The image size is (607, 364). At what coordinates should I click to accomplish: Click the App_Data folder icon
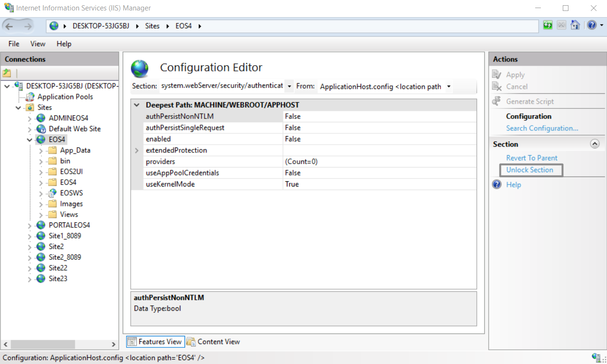pos(52,150)
